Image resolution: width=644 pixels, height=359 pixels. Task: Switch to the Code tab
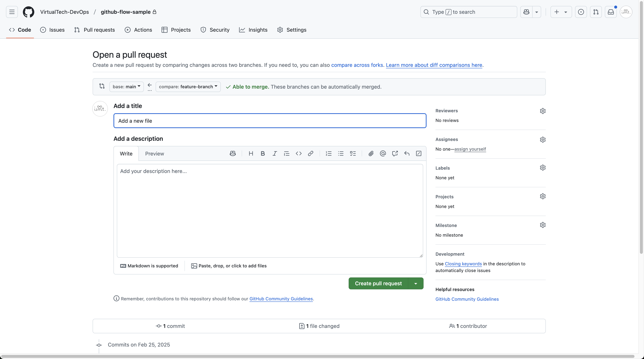tap(20, 30)
